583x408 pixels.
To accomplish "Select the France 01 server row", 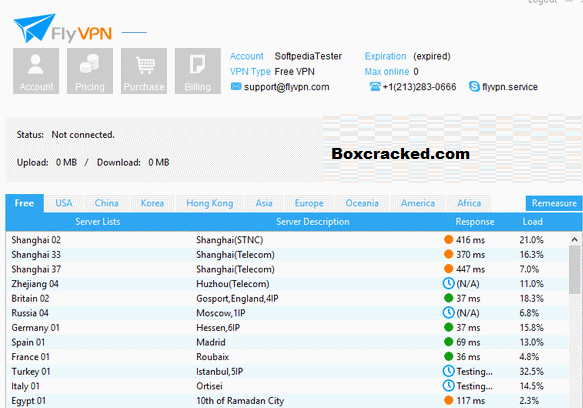I will [287, 357].
